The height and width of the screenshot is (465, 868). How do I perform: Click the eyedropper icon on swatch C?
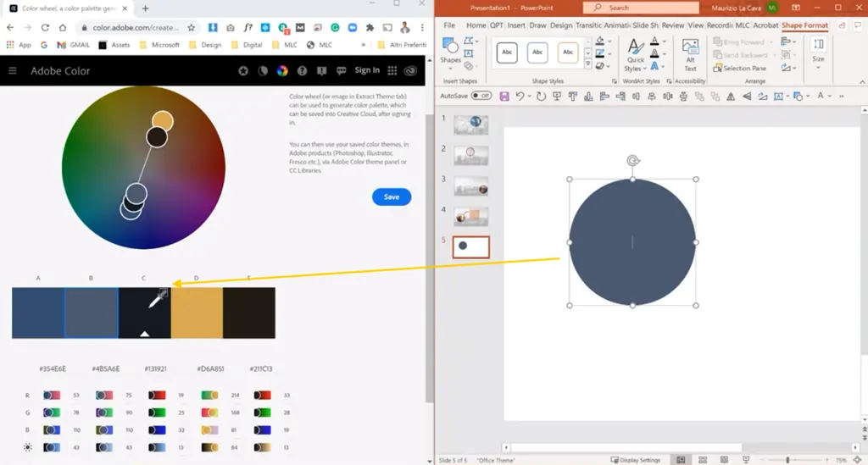[158, 298]
